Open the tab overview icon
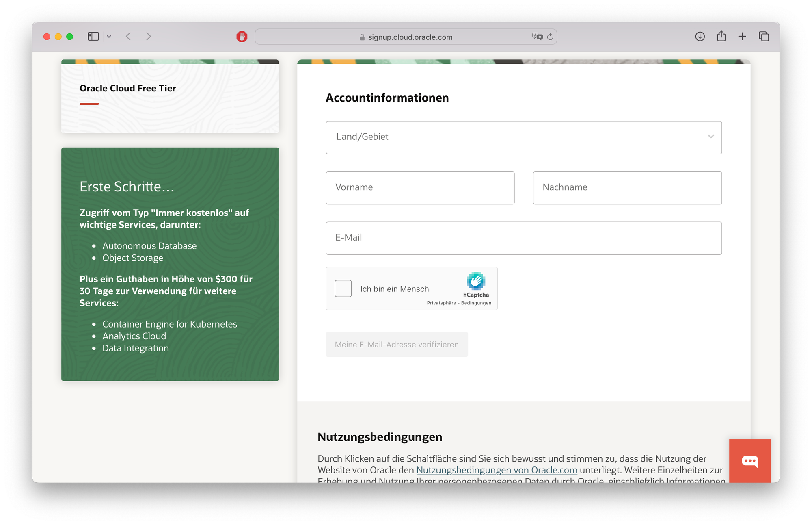The width and height of the screenshot is (812, 525). pyautogui.click(x=764, y=36)
